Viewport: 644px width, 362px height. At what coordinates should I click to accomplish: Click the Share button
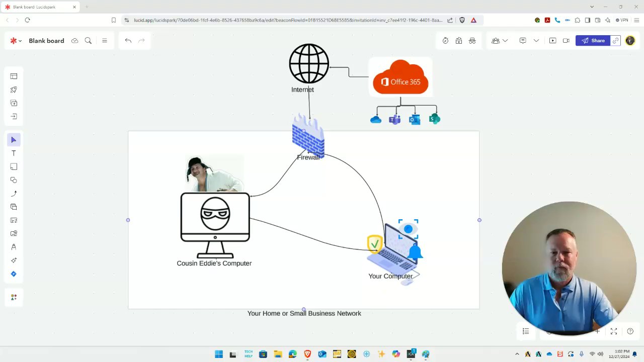[x=593, y=41]
